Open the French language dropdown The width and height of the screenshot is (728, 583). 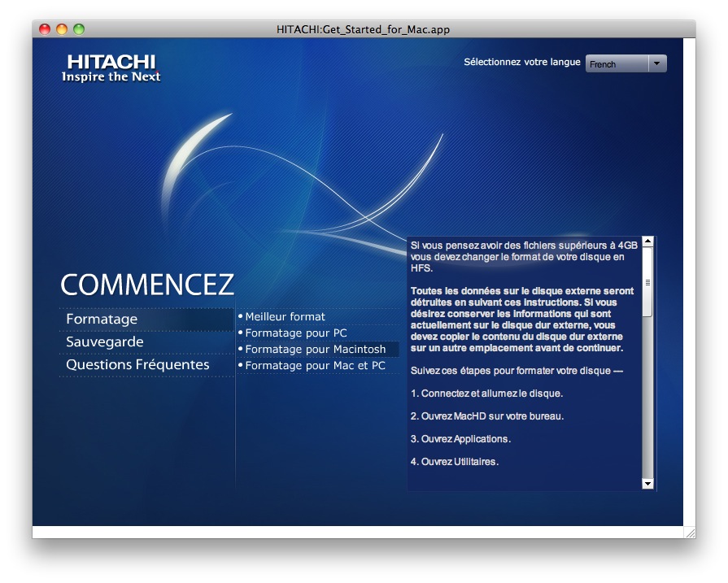tap(626, 63)
